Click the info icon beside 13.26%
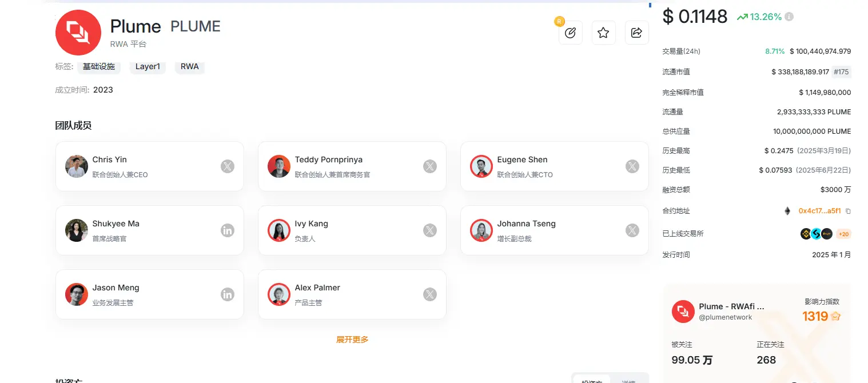Image resolution: width=868 pixels, height=383 pixels. coord(789,17)
